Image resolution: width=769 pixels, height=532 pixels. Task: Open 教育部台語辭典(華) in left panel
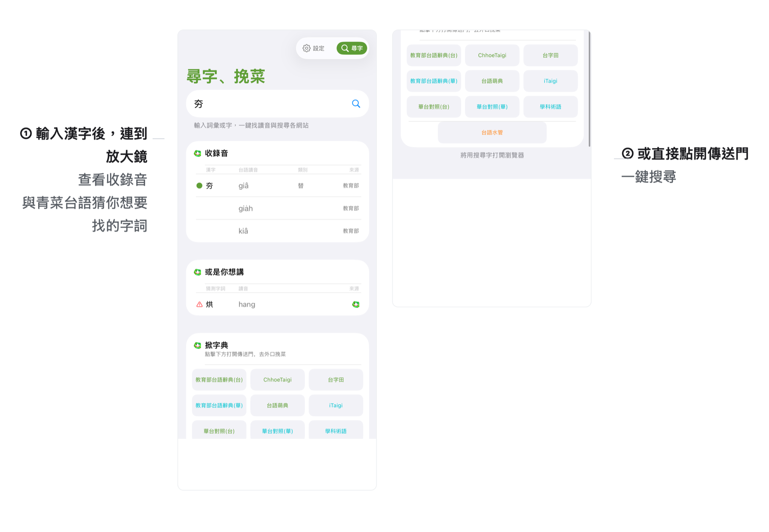click(x=219, y=405)
